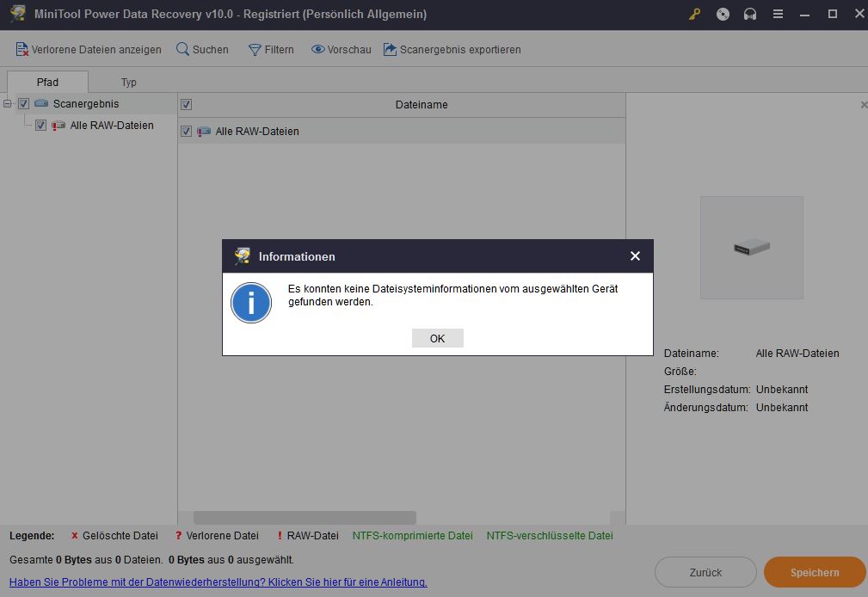Open support via the headphones icon
868x597 pixels.
tap(749, 14)
